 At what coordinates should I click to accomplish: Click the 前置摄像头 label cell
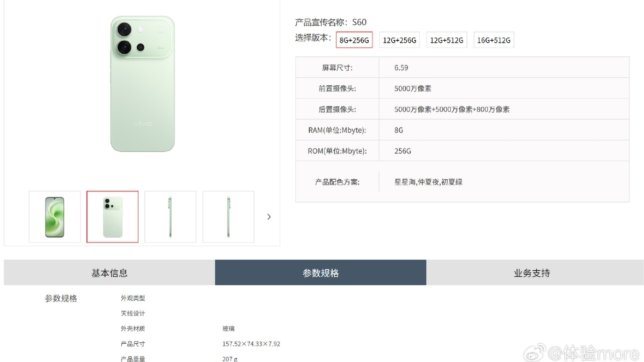pyautogui.click(x=338, y=88)
